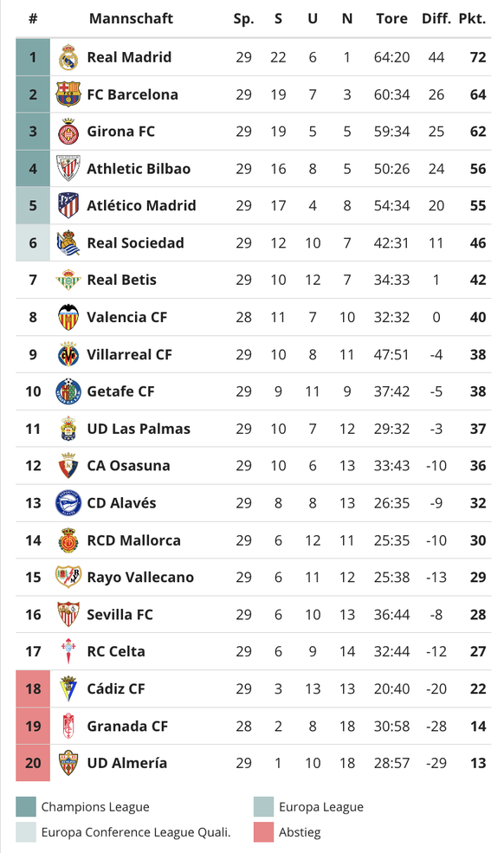Click the CD Alavés blue round crest
The height and width of the screenshot is (853, 504).
[68, 502]
